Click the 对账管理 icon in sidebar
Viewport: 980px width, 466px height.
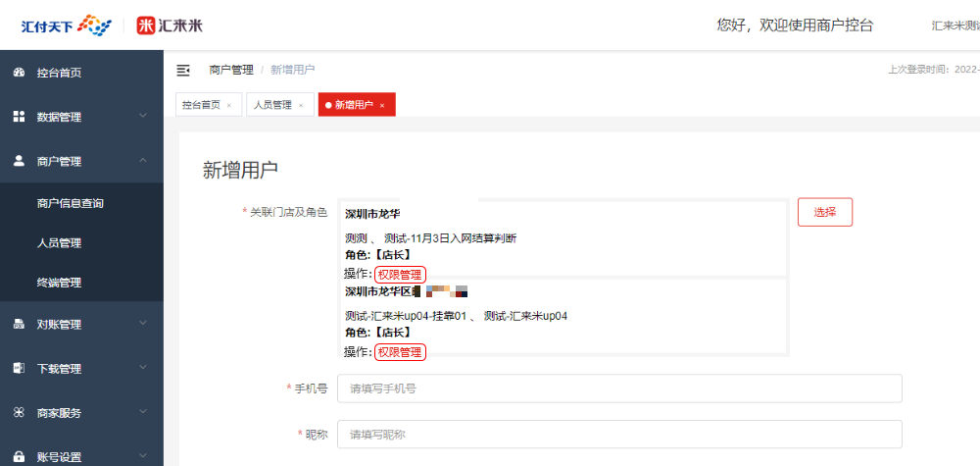[x=19, y=324]
